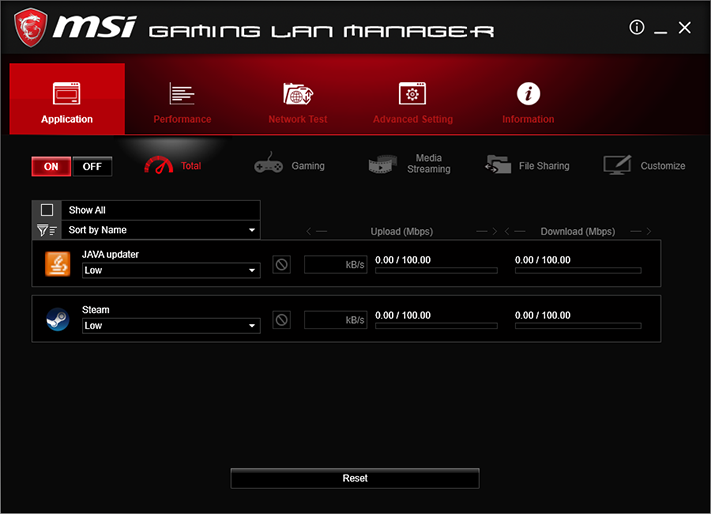Switch to the Performance tab
Screen dimensions: 711x514
click(x=182, y=102)
